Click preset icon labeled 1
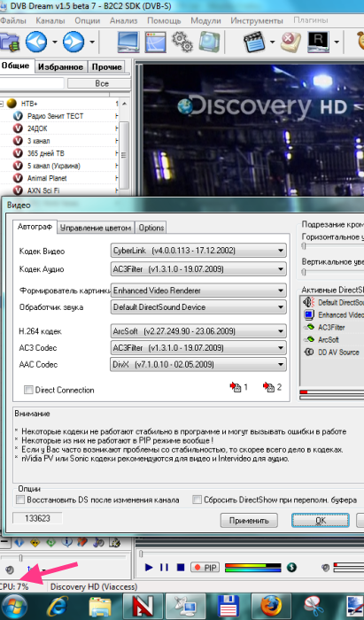Image resolution: width=364 pixels, height=620 pixels. point(239,387)
